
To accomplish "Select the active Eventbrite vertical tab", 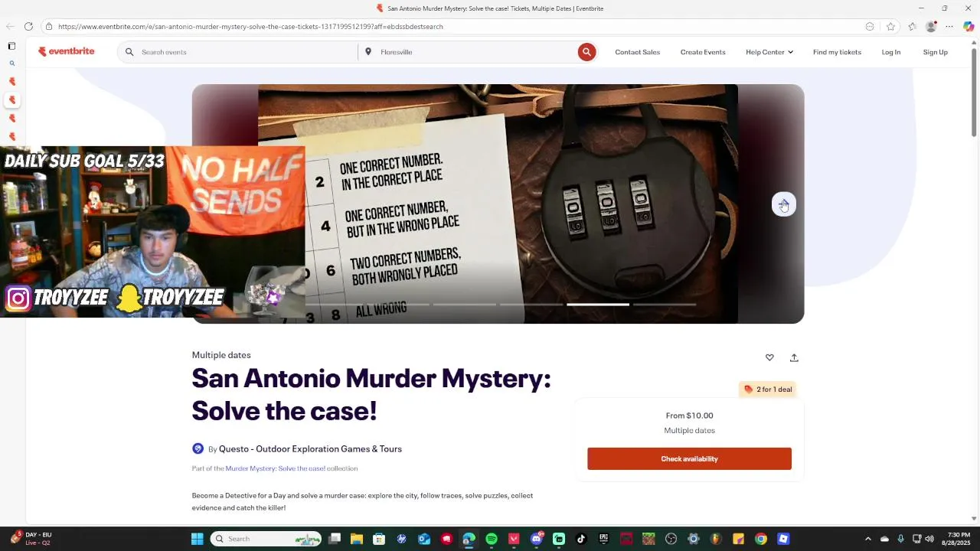I will (x=11, y=99).
